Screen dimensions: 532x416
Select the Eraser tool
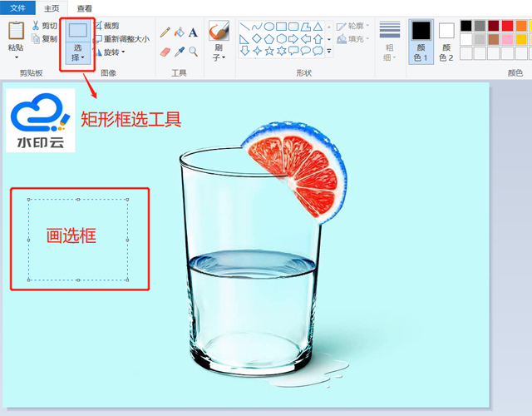165,52
